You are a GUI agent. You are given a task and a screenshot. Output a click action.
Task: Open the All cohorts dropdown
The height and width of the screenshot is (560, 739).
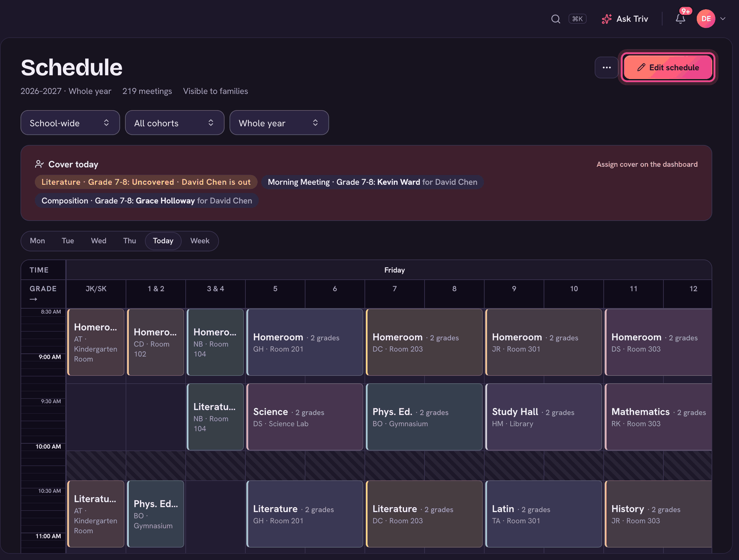coord(174,123)
